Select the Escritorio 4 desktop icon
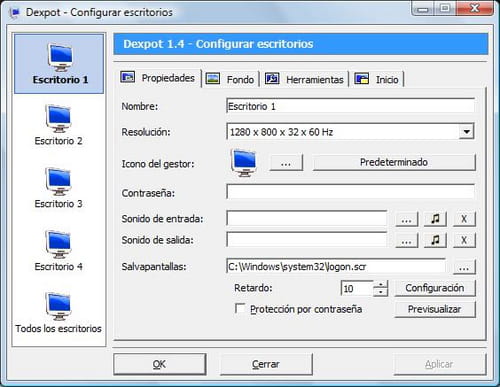Screen dimensions: 500x387 point(59,251)
